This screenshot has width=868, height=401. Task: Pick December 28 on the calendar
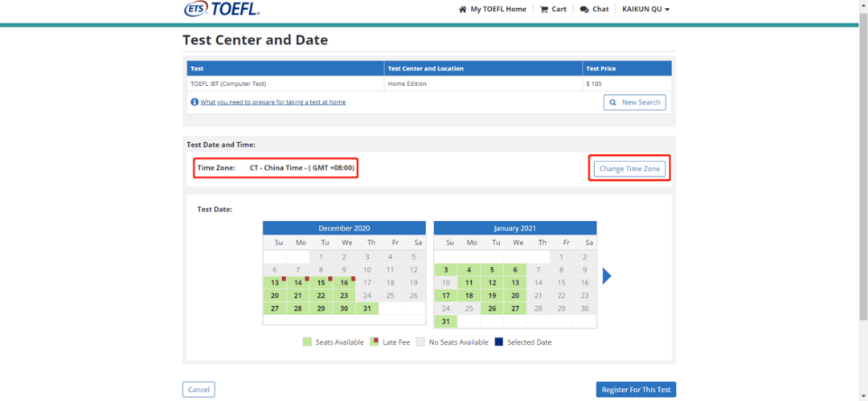298,309
